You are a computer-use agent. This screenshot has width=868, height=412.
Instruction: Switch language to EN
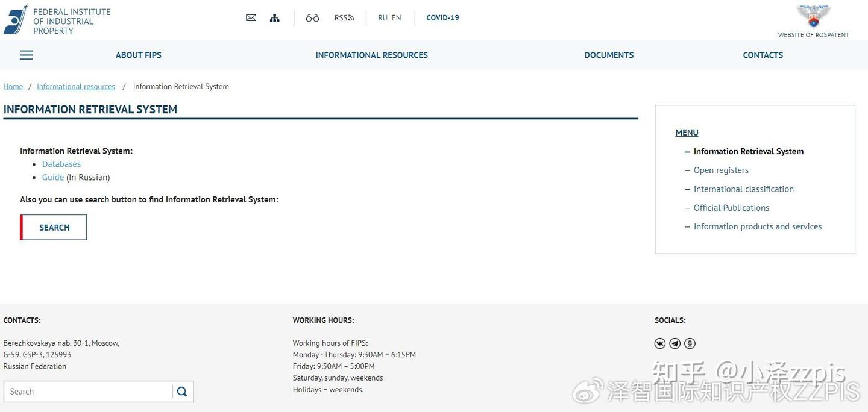coord(396,18)
